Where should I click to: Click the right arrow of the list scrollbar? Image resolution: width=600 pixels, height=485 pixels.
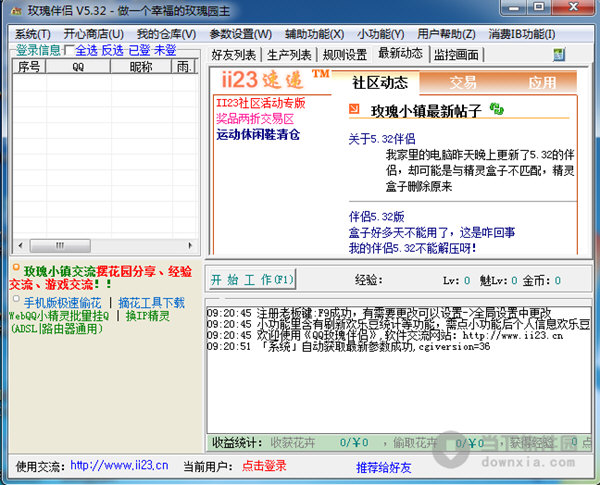(190, 245)
